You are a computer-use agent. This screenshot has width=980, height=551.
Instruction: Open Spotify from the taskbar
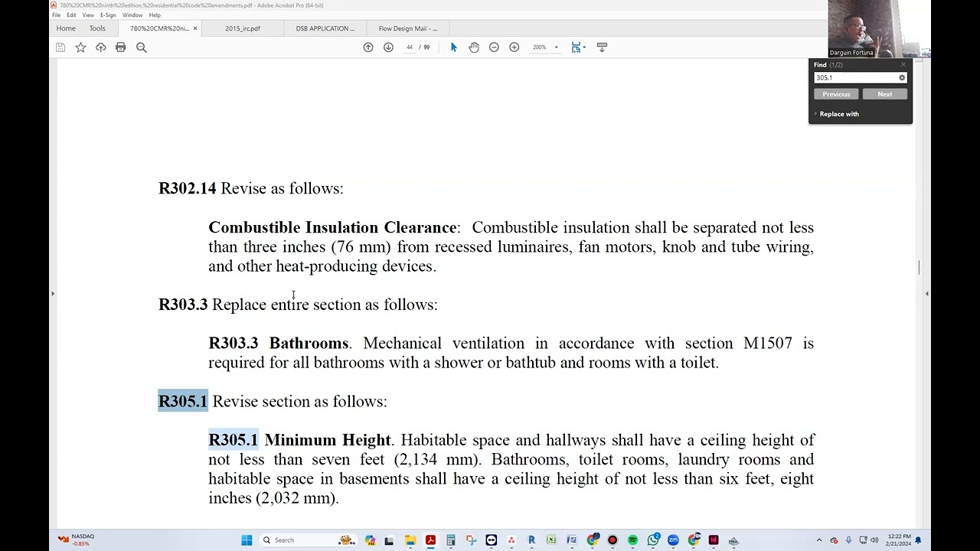(632, 540)
